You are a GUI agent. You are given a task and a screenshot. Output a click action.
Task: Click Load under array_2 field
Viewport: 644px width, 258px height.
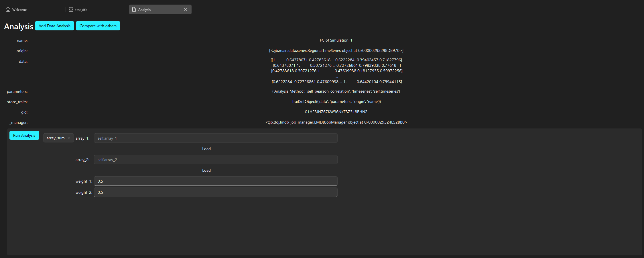pyautogui.click(x=206, y=170)
